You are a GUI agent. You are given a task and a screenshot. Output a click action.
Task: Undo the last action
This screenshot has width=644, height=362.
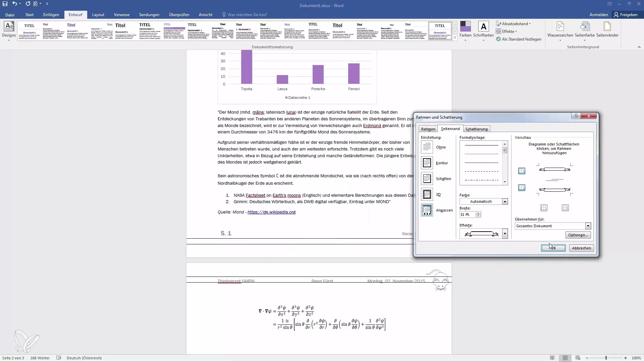pyautogui.click(x=14, y=4)
